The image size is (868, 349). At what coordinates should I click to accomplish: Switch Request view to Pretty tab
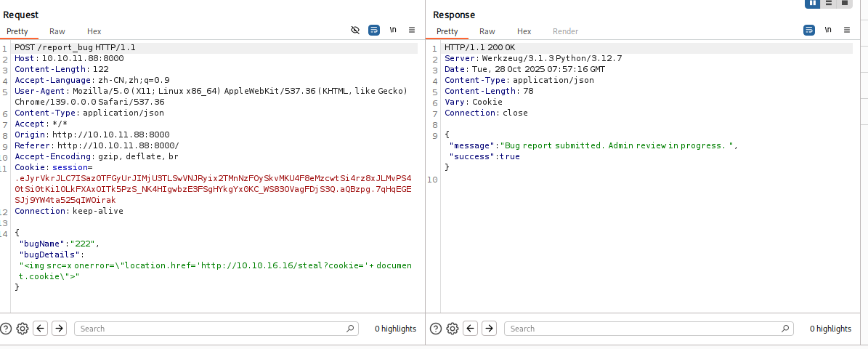17,31
